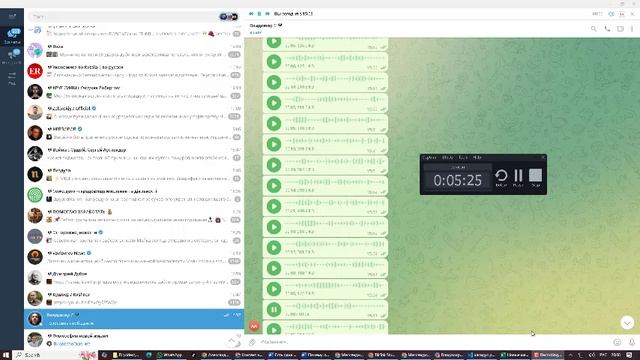Open the Windows notification center
Viewport: 640px width, 360px height.
tap(629, 355)
